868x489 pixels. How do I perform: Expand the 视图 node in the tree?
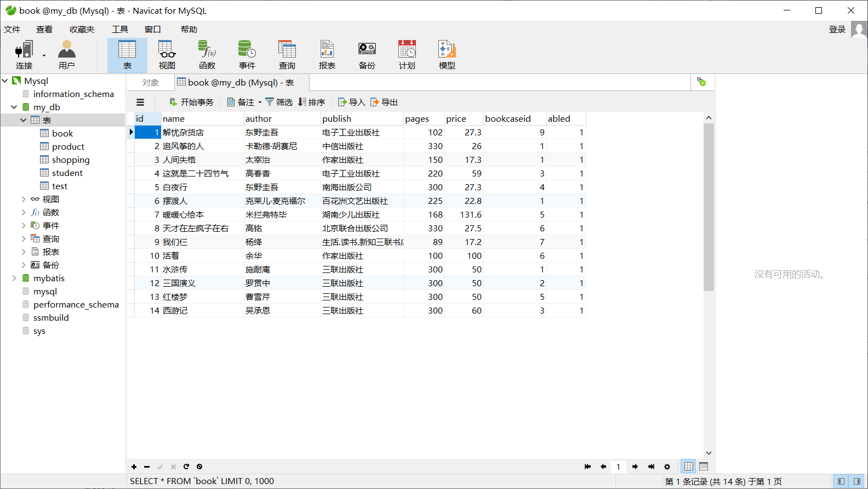point(24,199)
